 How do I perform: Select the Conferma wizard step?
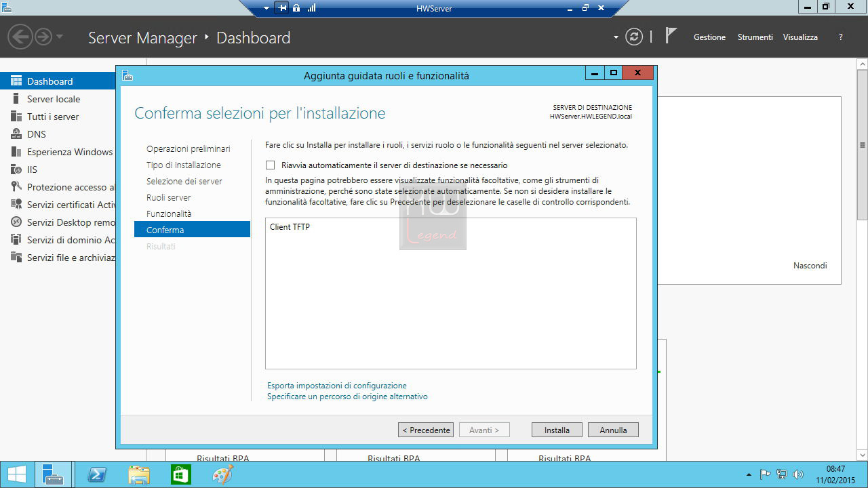click(193, 230)
